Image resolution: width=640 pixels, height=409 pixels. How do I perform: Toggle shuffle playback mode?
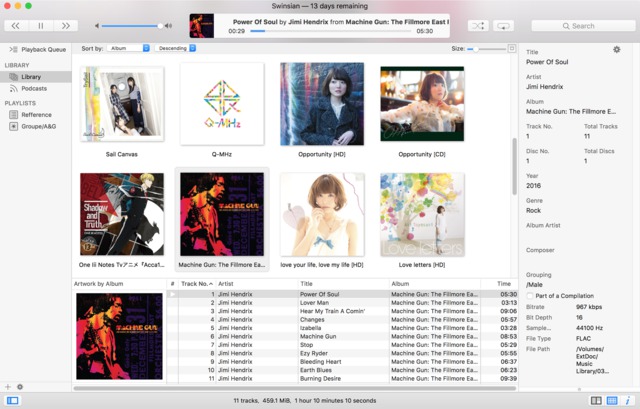pyautogui.click(x=478, y=25)
